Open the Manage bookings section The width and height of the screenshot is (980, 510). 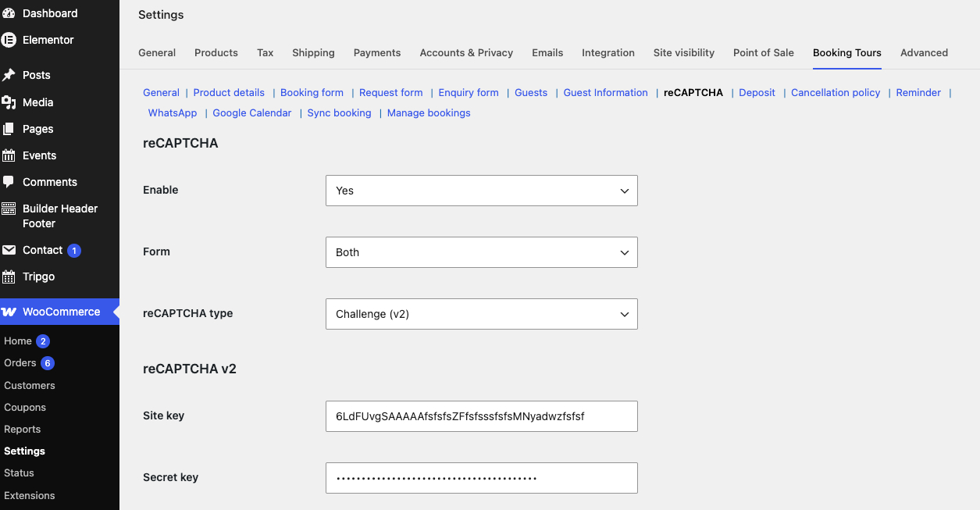pos(429,112)
